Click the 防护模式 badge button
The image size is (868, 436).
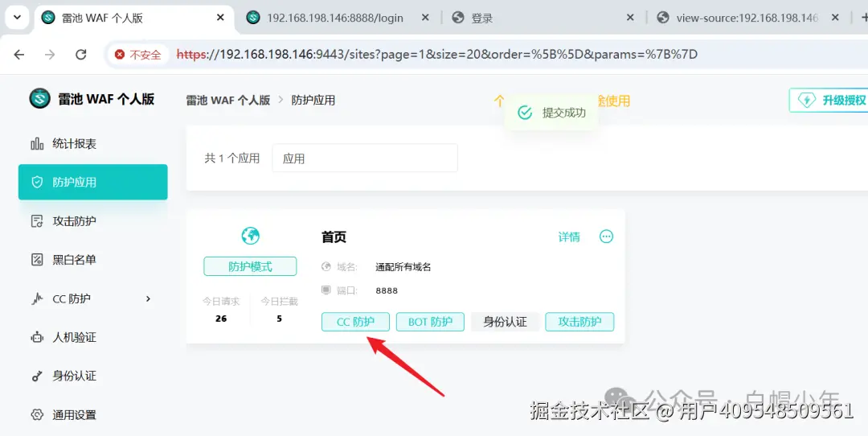[x=250, y=266]
